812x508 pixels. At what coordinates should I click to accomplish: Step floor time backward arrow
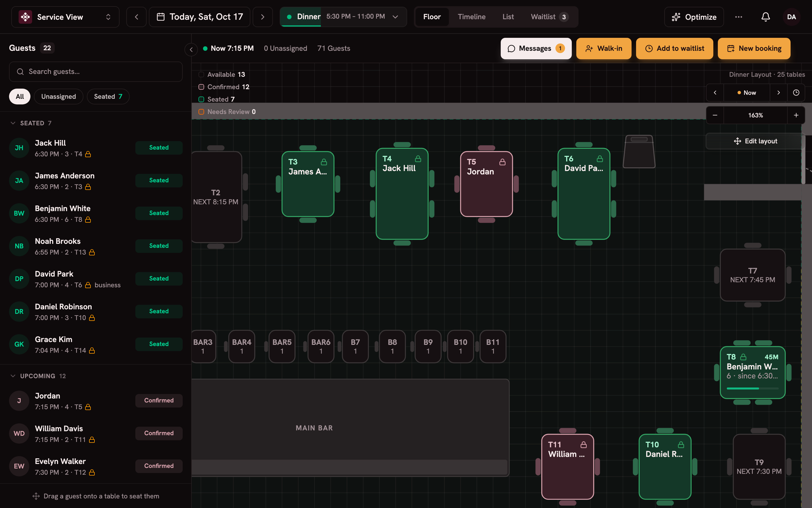coord(715,93)
